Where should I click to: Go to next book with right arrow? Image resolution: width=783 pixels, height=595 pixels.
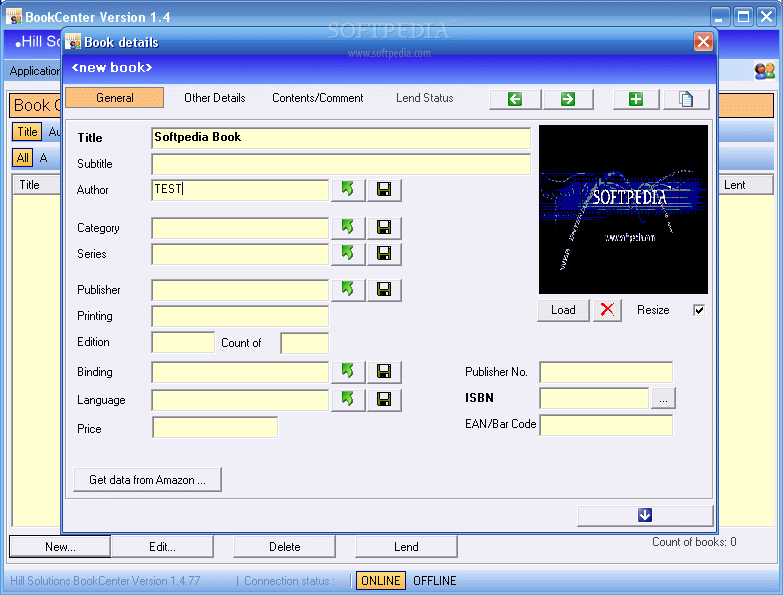tap(568, 99)
